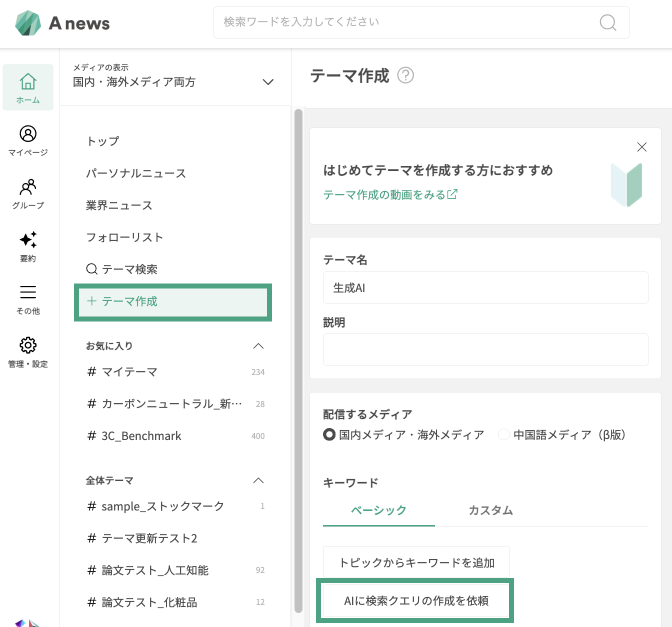
Task: Collapse the お気に入り section
Action: (x=258, y=346)
